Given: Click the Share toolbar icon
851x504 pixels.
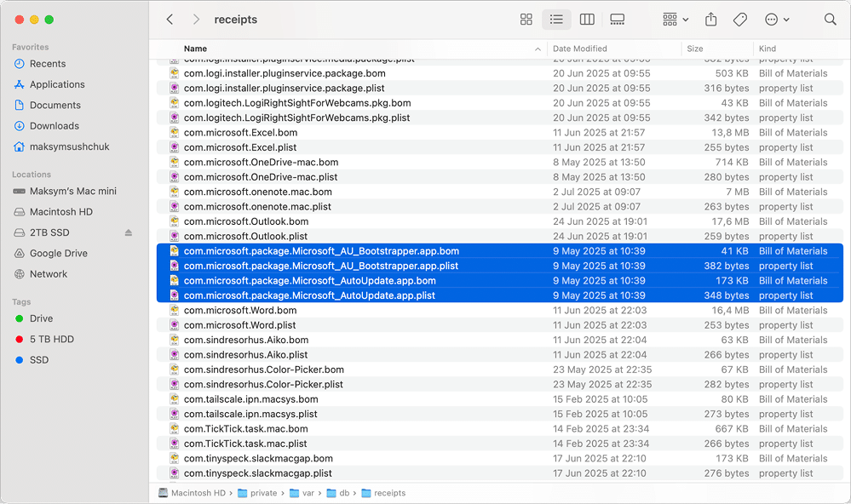Looking at the screenshot, I should (710, 20).
